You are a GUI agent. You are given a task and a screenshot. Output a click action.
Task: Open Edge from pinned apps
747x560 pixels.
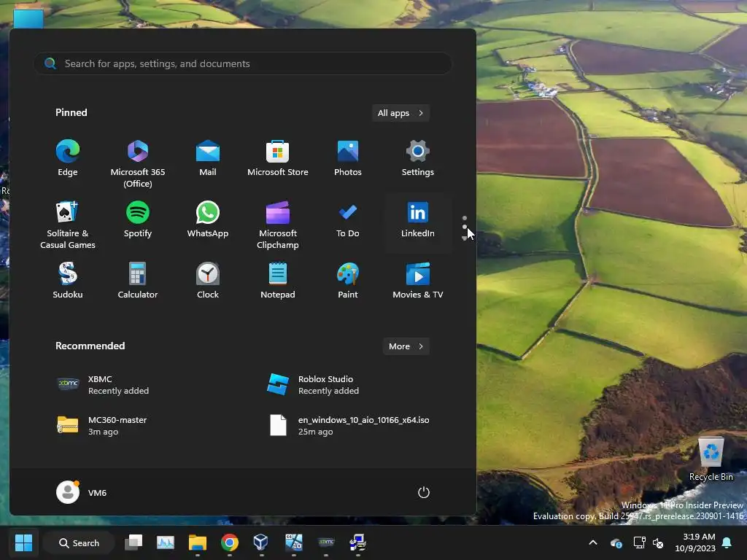(68, 158)
